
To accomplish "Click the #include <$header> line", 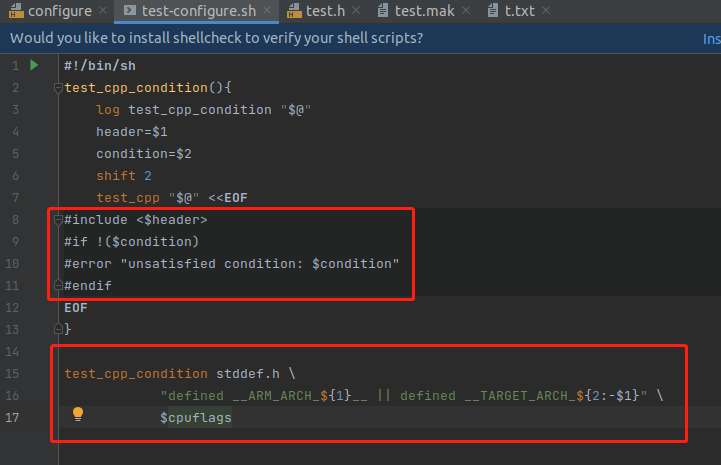I will (136, 220).
